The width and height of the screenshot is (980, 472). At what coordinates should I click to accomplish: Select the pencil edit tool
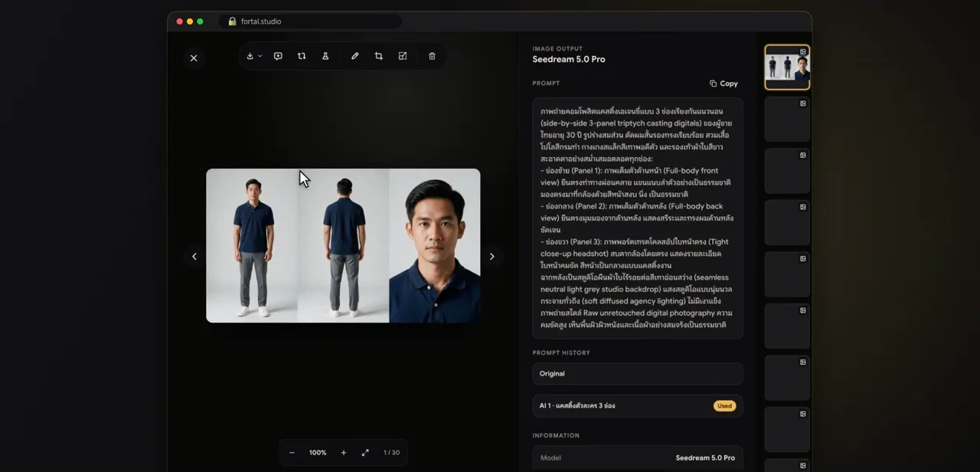pos(355,56)
